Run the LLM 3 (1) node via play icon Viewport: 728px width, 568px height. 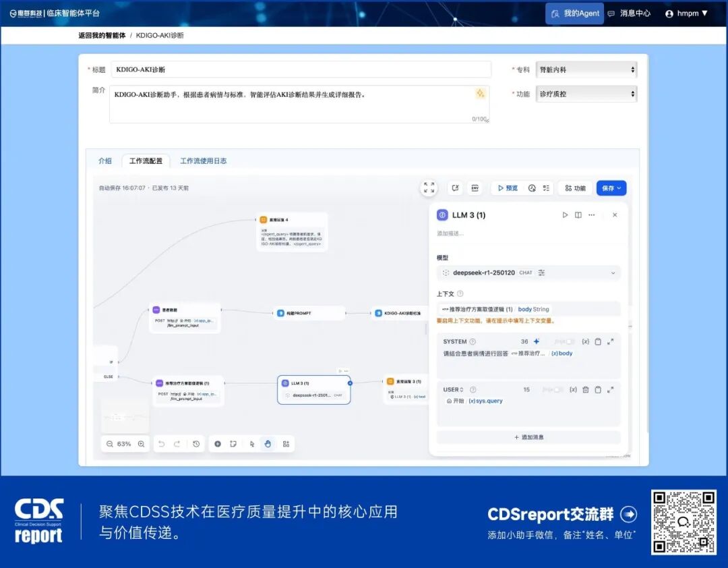coord(566,215)
